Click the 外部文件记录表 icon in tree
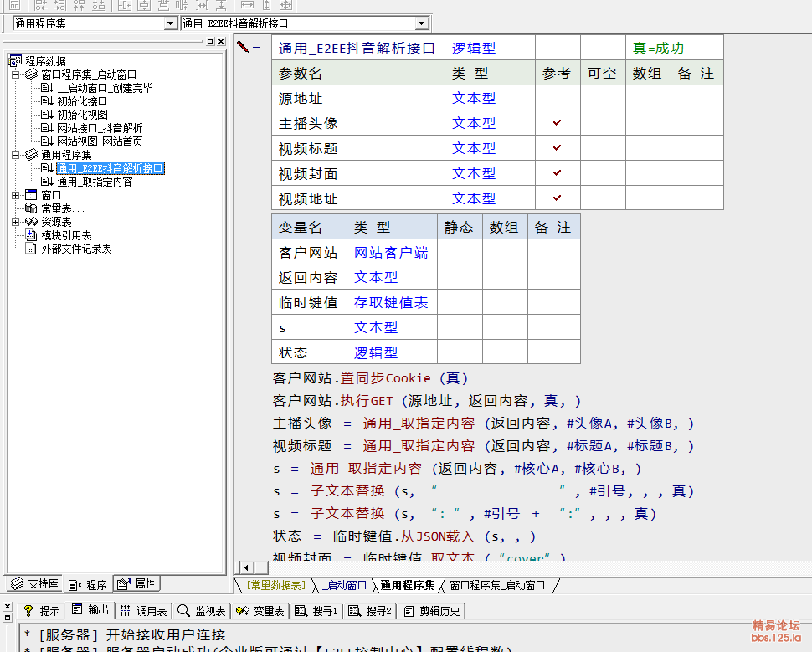 coord(31,249)
